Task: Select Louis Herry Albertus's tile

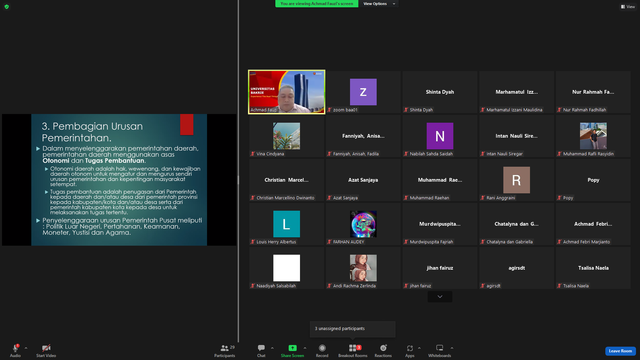Action: 287,224
